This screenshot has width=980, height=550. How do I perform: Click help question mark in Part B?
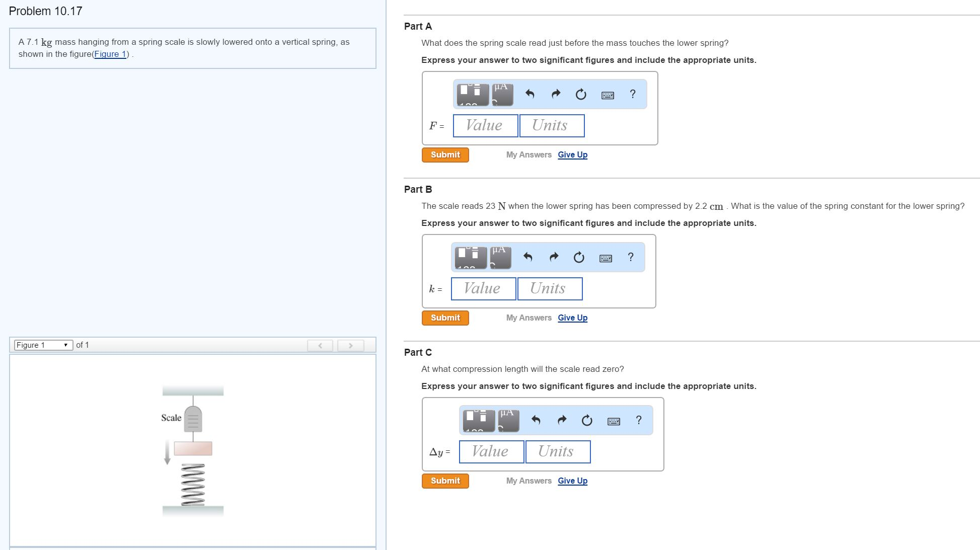(631, 257)
